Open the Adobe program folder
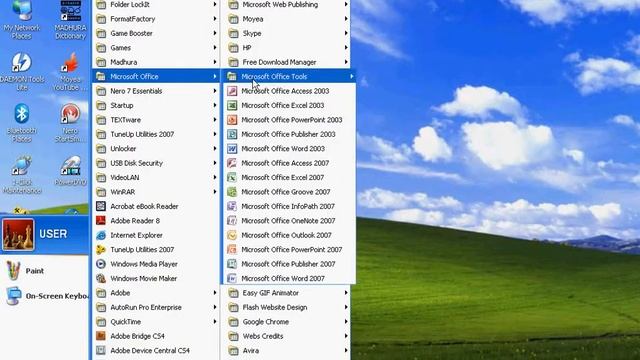This screenshot has height=360, width=640. (156, 293)
